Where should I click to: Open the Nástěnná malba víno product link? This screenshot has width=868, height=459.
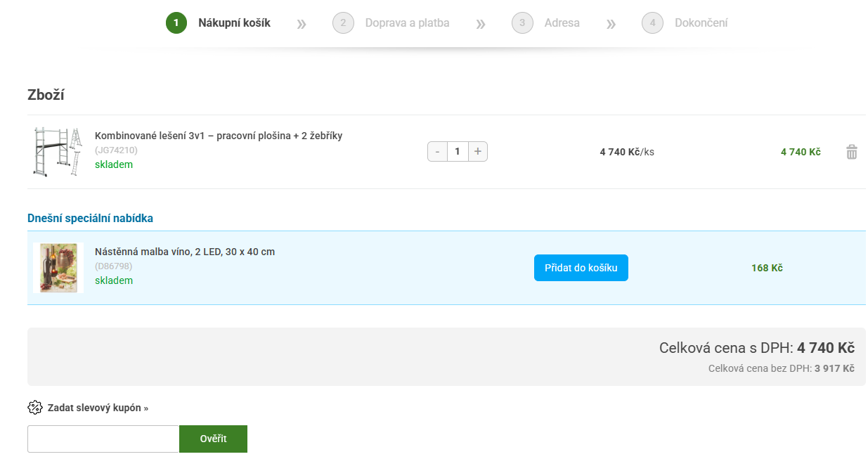pyautogui.click(x=185, y=252)
